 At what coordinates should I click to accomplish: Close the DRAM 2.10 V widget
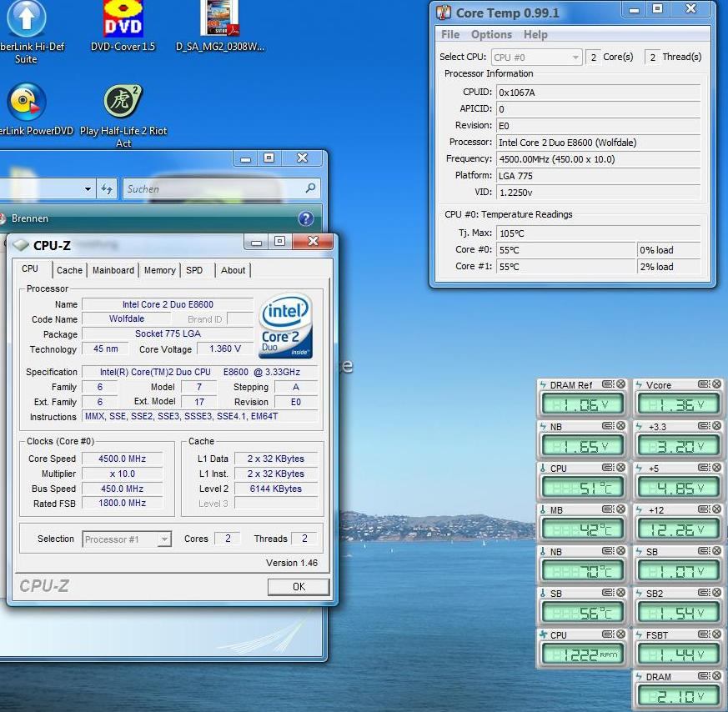717,676
